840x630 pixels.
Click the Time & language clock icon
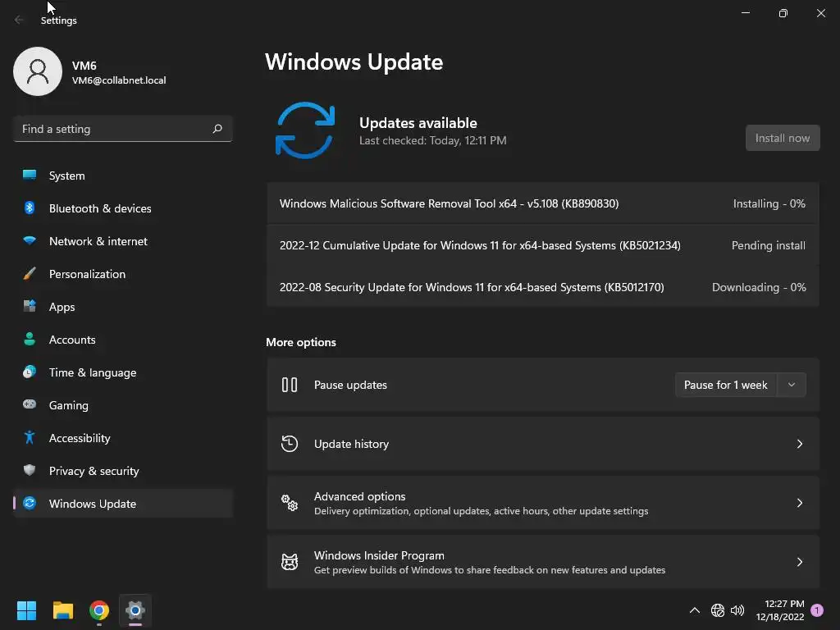click(30, 372)
